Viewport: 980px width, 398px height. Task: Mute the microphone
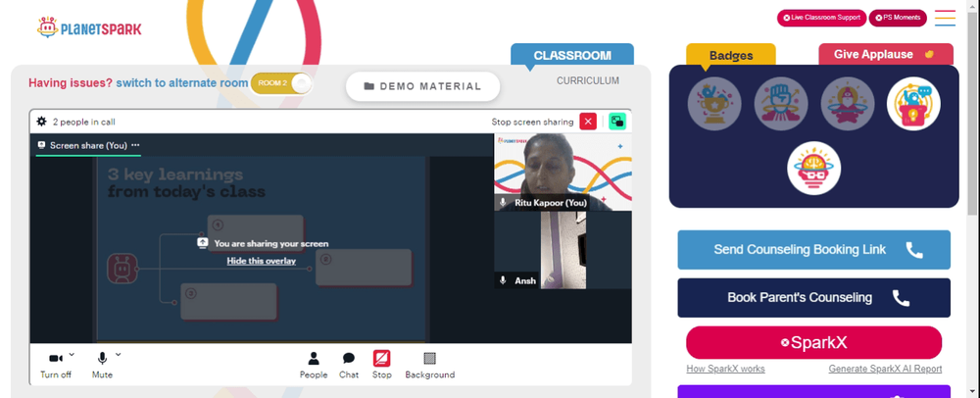(102, 365)
